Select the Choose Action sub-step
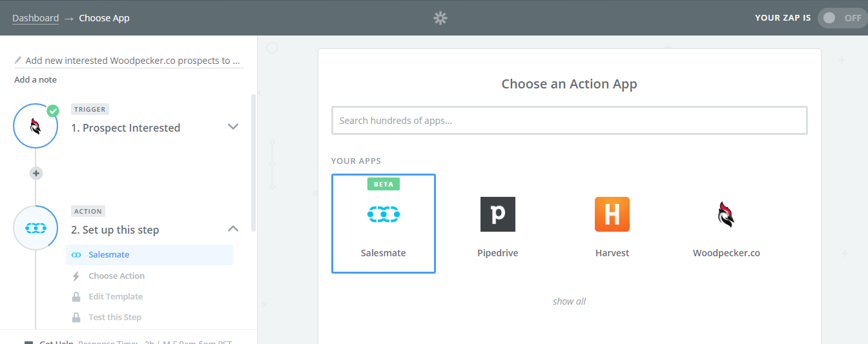The image size is (868, 344). pyautogui.click(x=116, y=276)
